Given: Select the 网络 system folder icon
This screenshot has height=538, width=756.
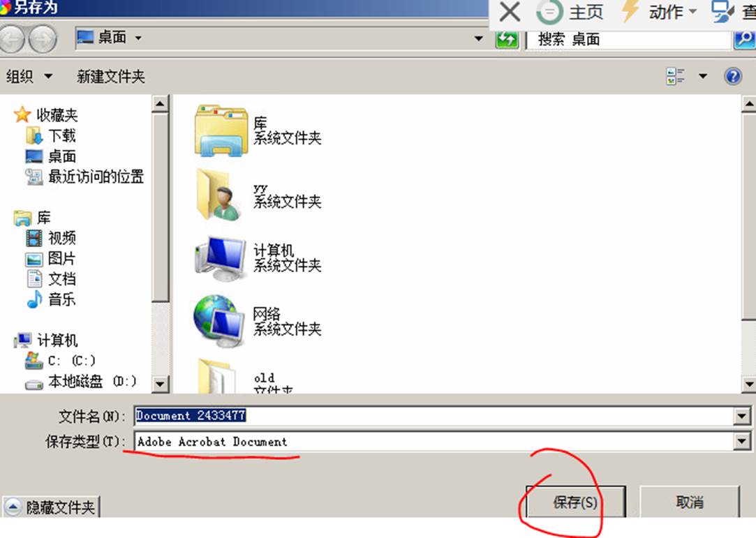Looking at the screenshot, I should tap(219, 322).
